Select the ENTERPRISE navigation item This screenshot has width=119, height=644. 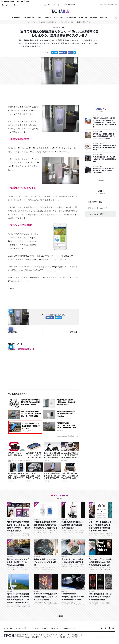[x=71, y=18]
